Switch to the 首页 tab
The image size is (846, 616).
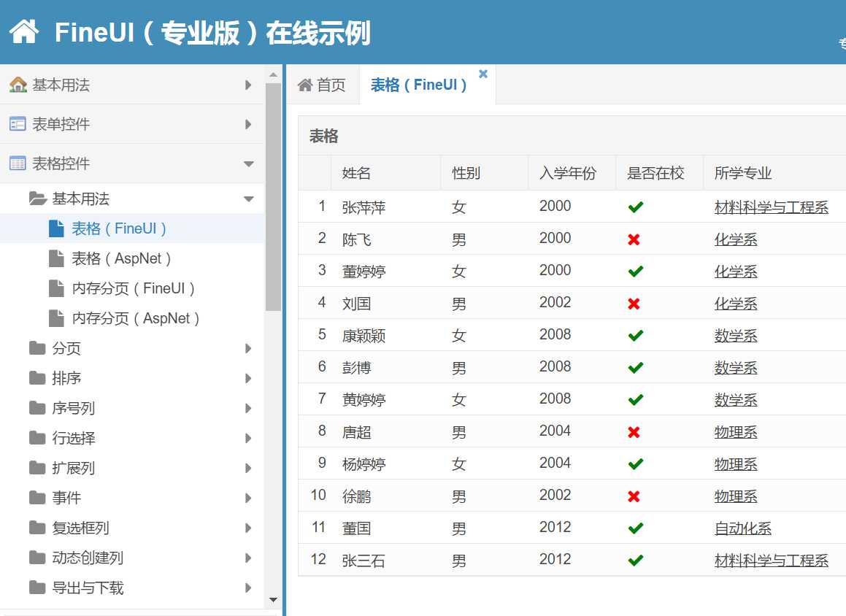322,85
